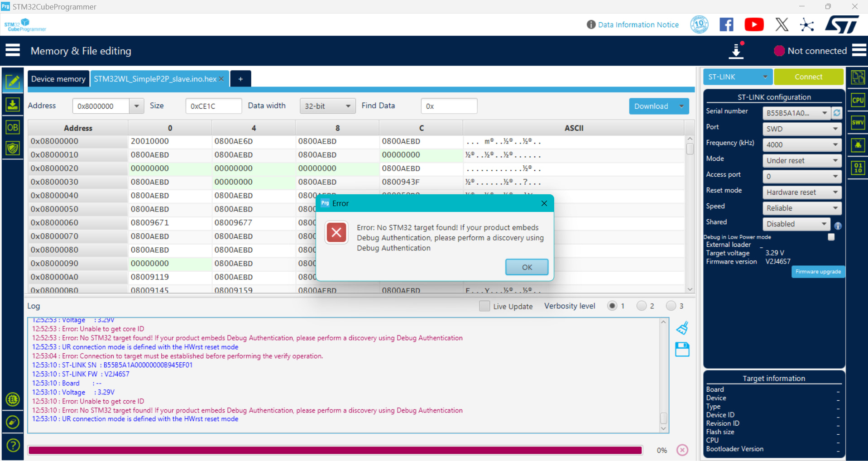Open the Reset mode Hardware reset dropdown
The width and height of the screenshot is (868, 461).
tap(801, 192)
